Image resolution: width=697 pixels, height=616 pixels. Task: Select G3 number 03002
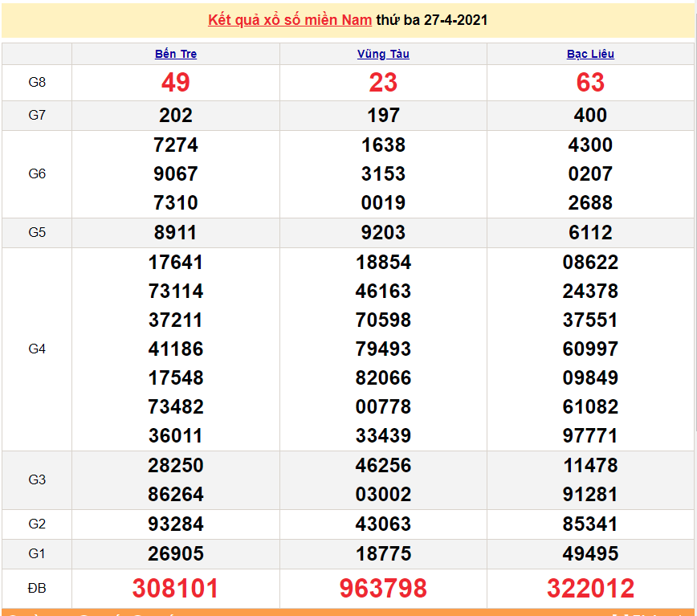[x=383, y=494]
